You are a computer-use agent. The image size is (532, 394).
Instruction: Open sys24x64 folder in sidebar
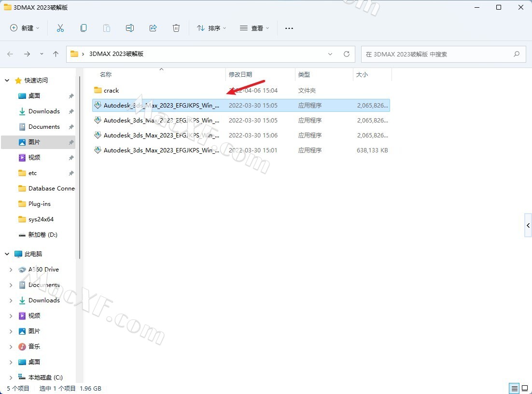[41, 219]
